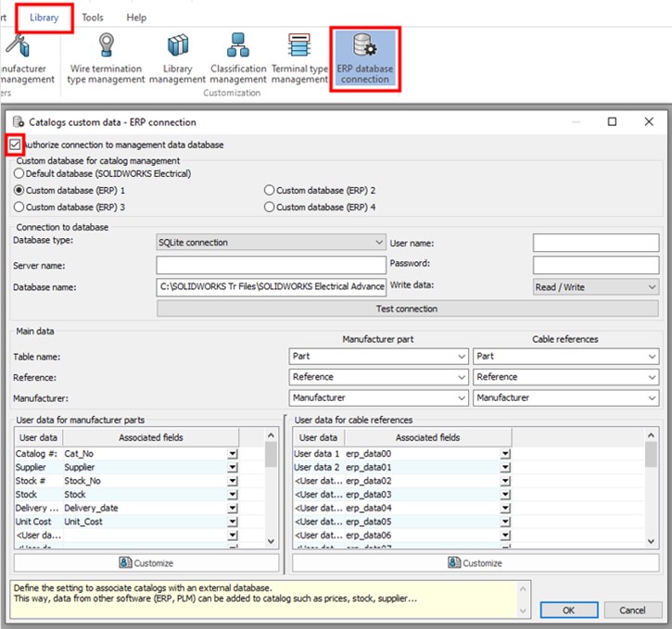Open Terminal type management

(x=299, y=57)
